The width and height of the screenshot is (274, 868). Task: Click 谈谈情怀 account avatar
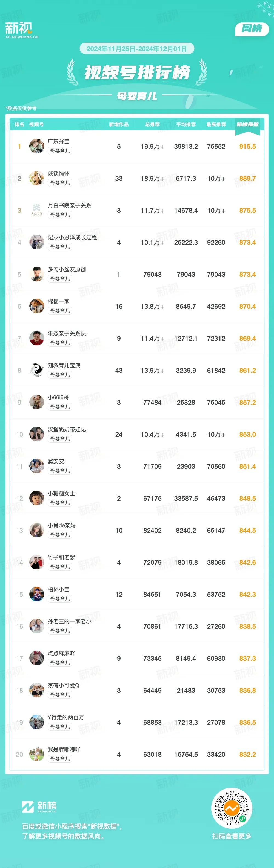36,178
